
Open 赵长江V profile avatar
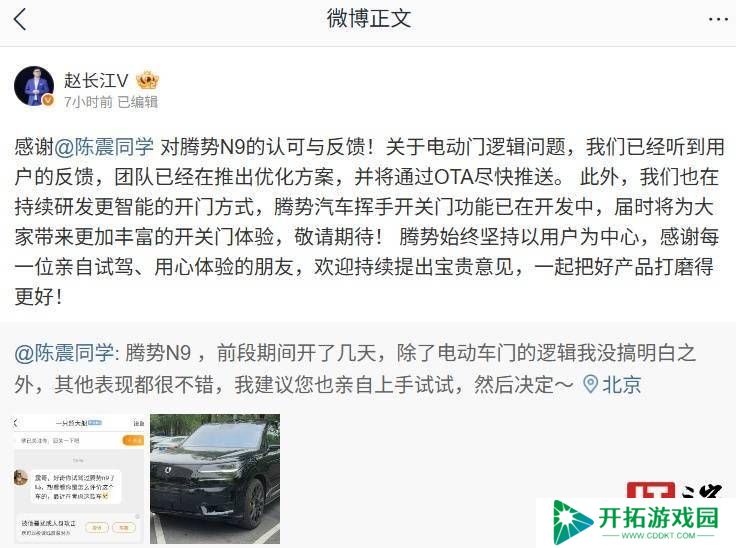[x=34, y=86]
